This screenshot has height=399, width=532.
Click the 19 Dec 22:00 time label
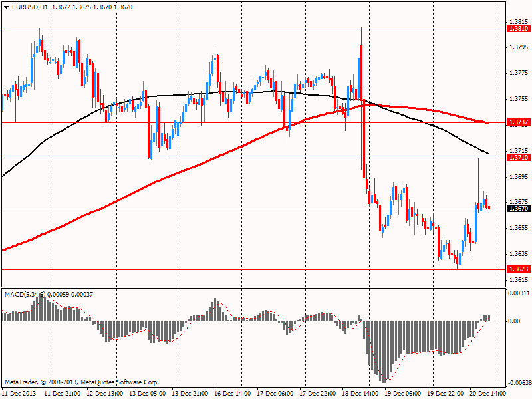click(445, 394)
